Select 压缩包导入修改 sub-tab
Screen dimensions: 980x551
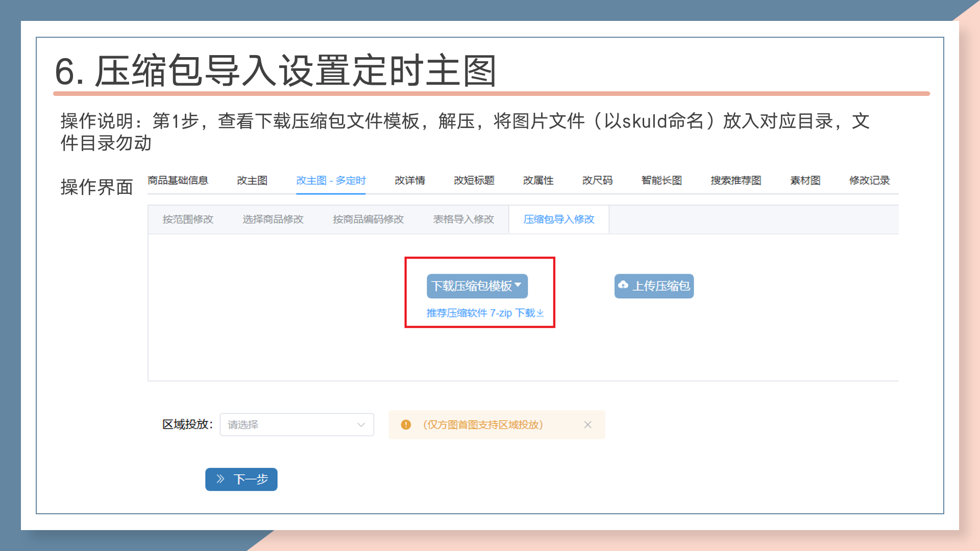[559, 219]
